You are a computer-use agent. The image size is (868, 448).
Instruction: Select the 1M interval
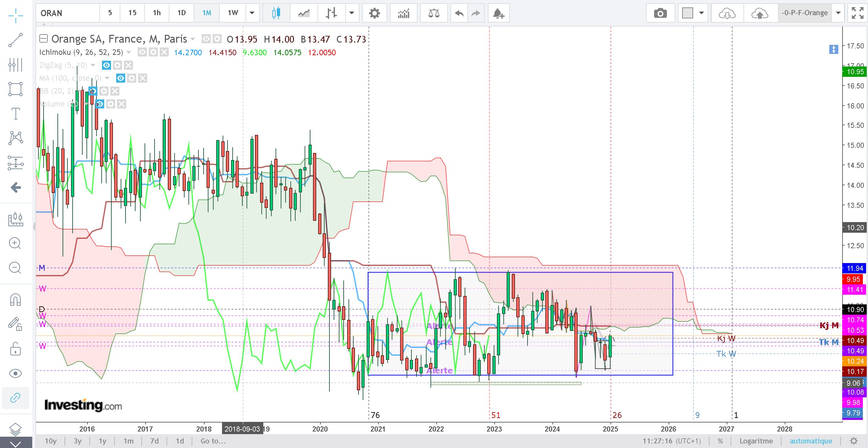coord(207,13)
